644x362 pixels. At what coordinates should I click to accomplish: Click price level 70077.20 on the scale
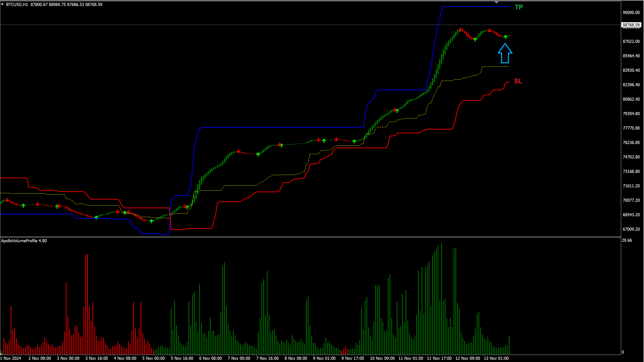pyautogui.click(x=631, y=200)
